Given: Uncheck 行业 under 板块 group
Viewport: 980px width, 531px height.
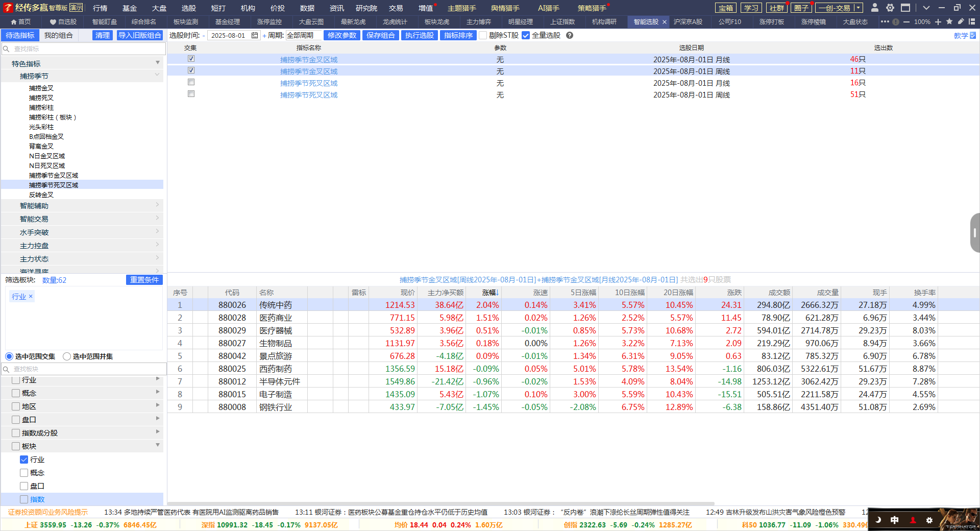Looking at the screenshot, I should (x=24, y=460).
